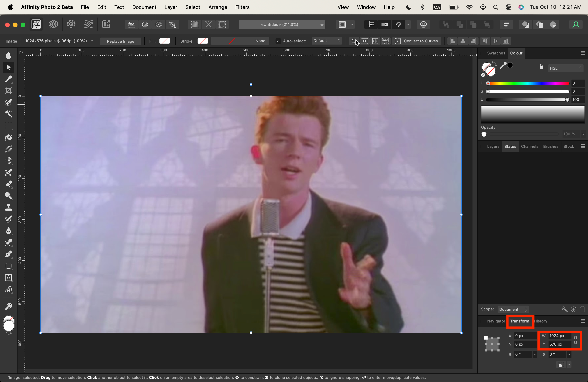Select the Flood Select magic wand tool
Viewport: 588px width, 382px height.
point(8,114)
